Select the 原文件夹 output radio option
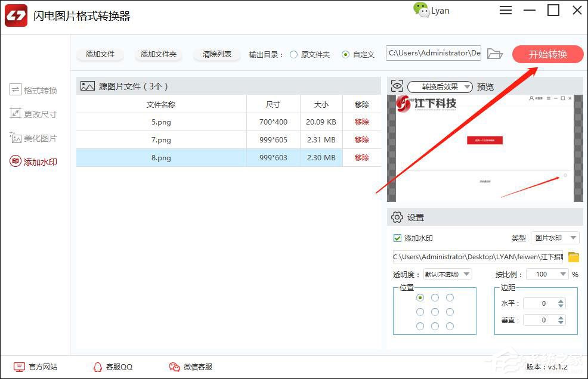The height and width of the screenshot is (379, 588). [293, 54]
